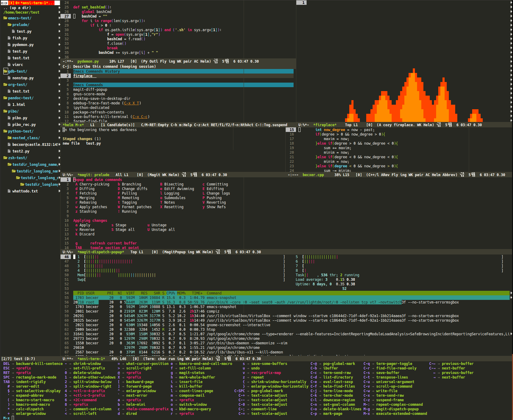Select ipython-dedicated helm candidate
Image resolution: width=513 pixels, height=420 pixels.
coord(91,108)
